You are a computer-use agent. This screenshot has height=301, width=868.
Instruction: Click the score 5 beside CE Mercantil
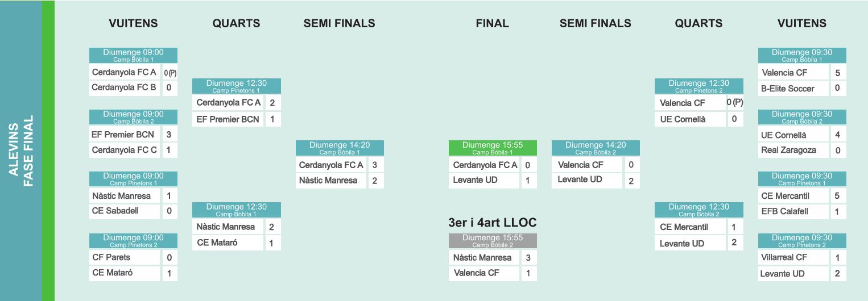click(837, 196)
